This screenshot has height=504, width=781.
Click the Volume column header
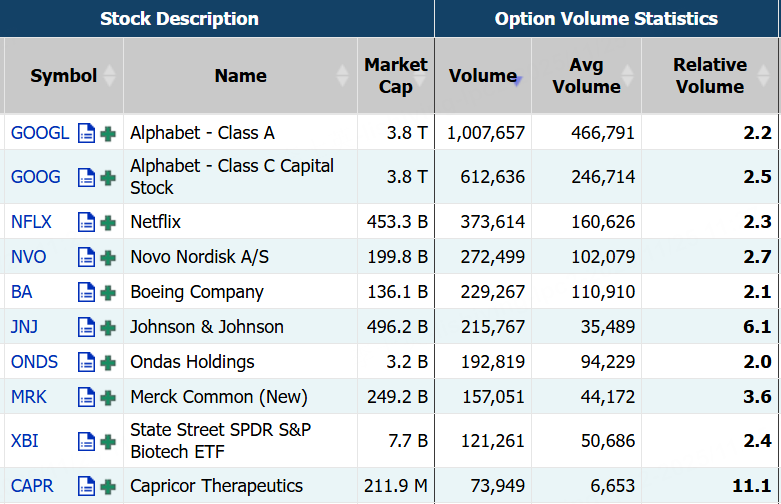click(482, 76)
